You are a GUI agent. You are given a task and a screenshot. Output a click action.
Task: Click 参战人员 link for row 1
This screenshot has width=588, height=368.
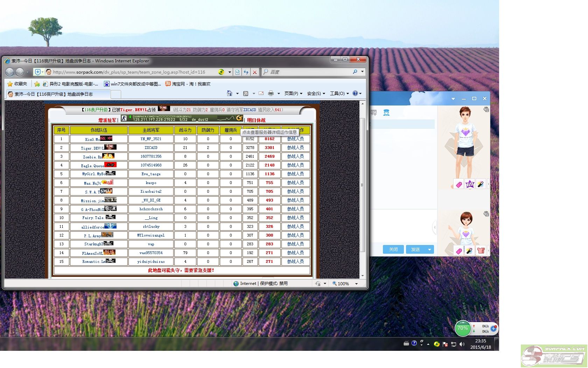295,139
